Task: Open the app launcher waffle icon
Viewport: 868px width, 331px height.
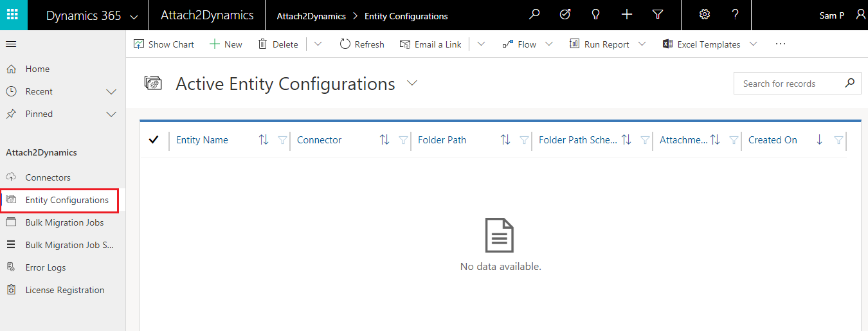Action: click(14, 15)
